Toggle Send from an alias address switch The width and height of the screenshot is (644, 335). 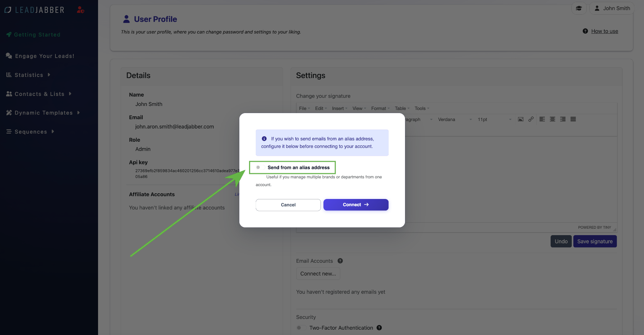[260, 167]
